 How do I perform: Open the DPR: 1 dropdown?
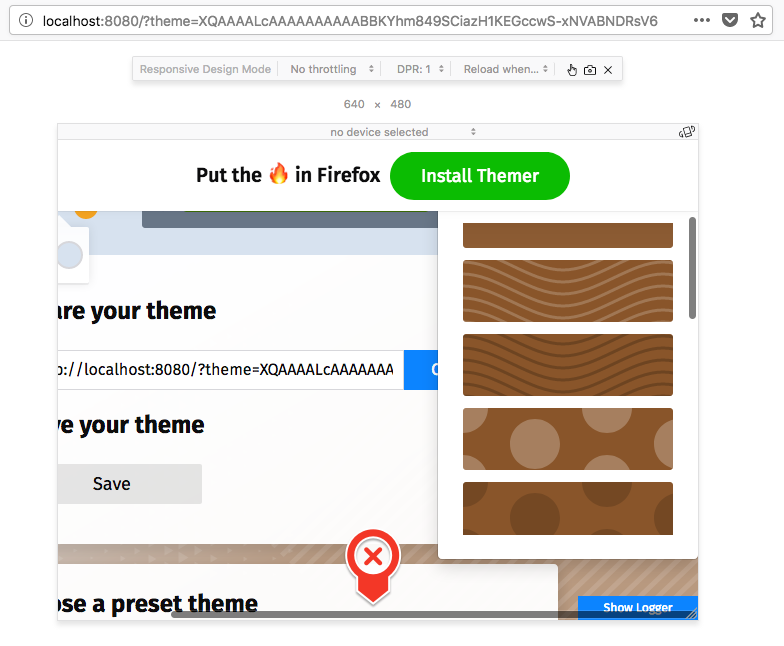pyautogui.click(x=420, y=69)
